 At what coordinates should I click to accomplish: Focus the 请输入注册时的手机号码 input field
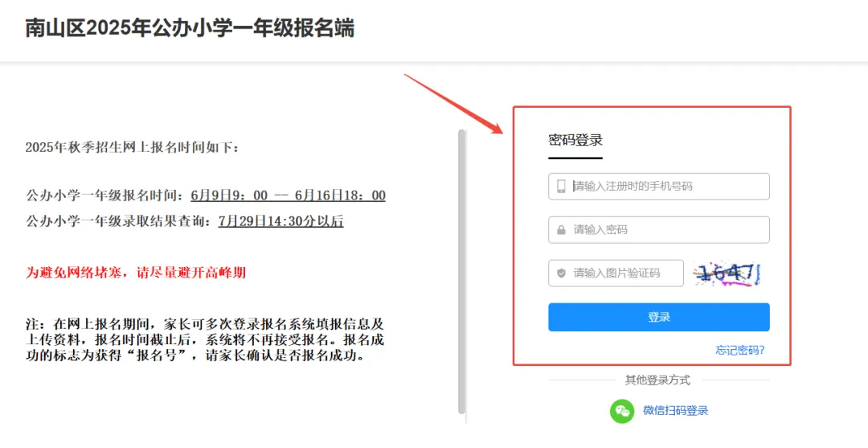coord(659,187)
